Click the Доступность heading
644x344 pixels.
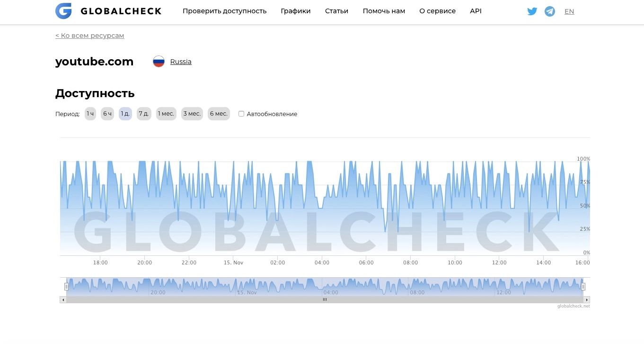[95, 93]
